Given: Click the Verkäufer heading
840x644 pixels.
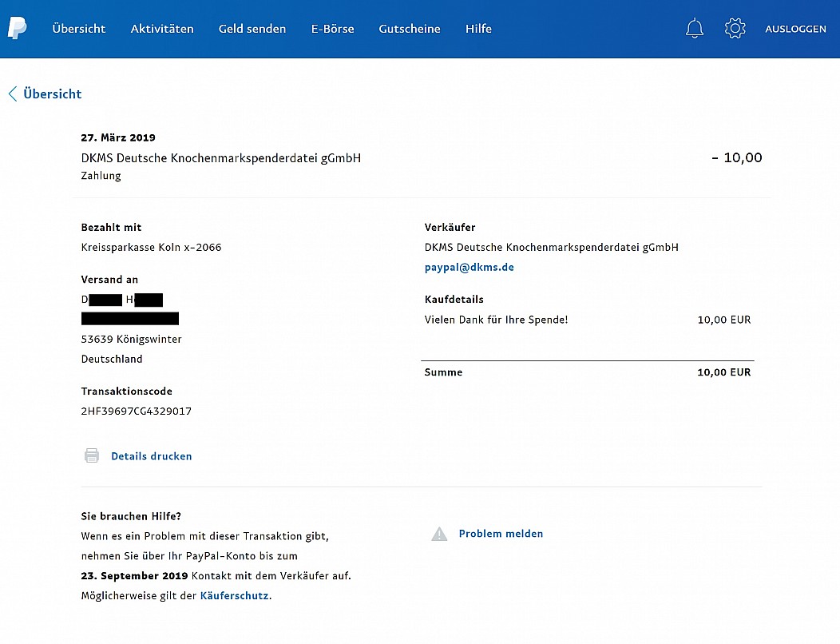Looking at the screenshot, I should pyautogui.click(x=450, y=228).
